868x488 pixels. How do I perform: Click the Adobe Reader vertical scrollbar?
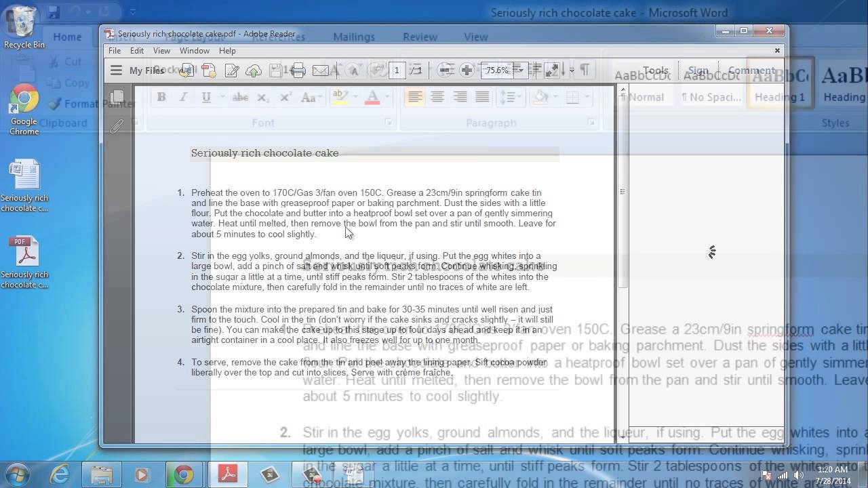(x=623, y=264)
